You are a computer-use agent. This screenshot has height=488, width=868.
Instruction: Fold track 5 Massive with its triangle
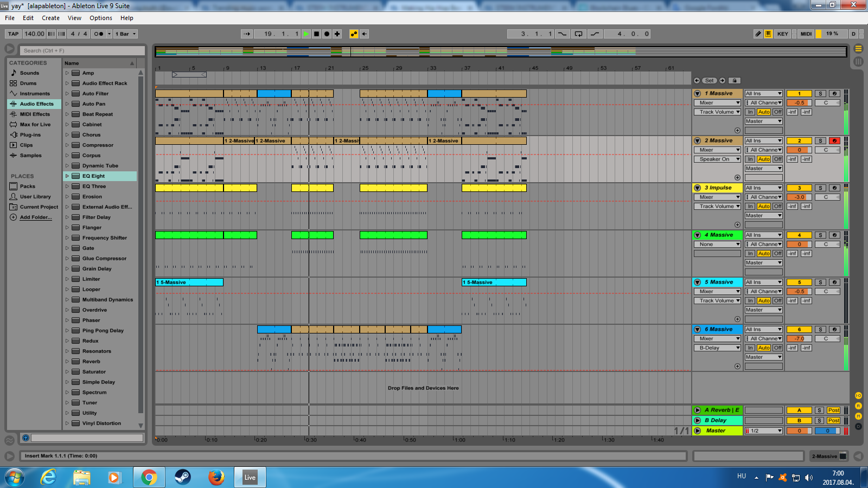coord(698,282)
